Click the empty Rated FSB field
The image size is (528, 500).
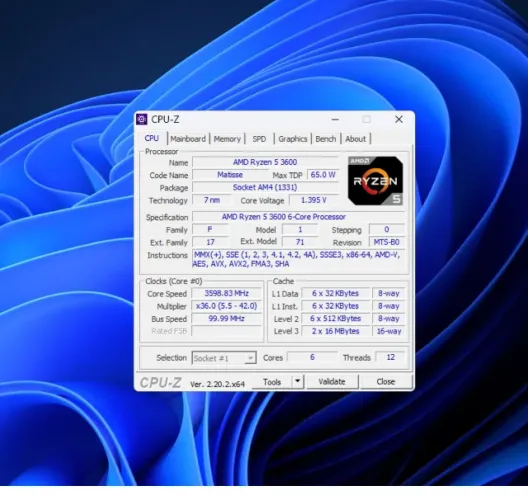coord(227,331)
